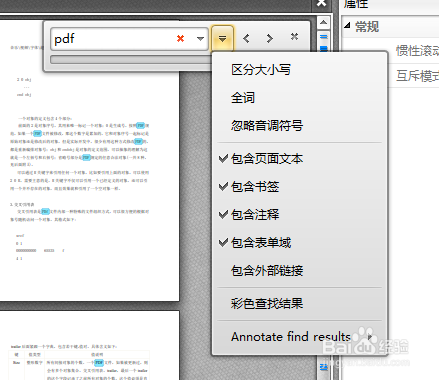This screenshot has width=439, height=380.
Task: Collapse the 常规 properties section
Action: 347,25
